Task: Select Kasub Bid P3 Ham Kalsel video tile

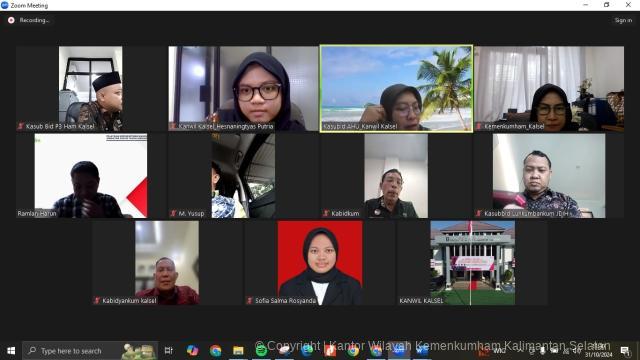Action: tap(91, 89)
